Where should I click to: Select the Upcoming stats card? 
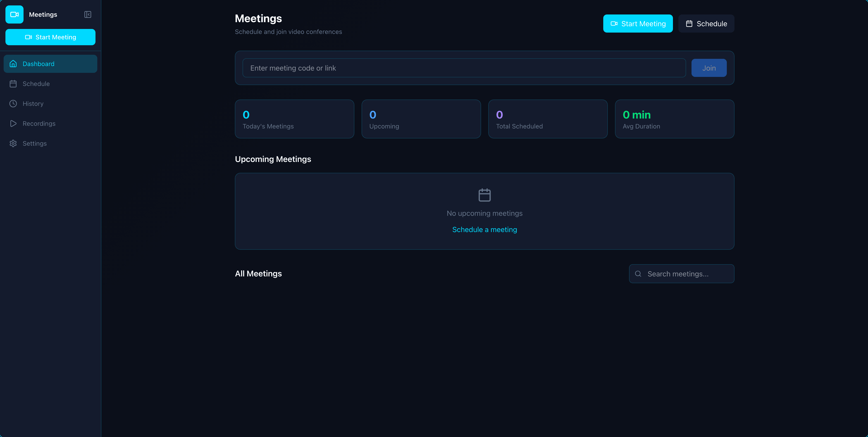pyautogui.click(x=421, y=119)
